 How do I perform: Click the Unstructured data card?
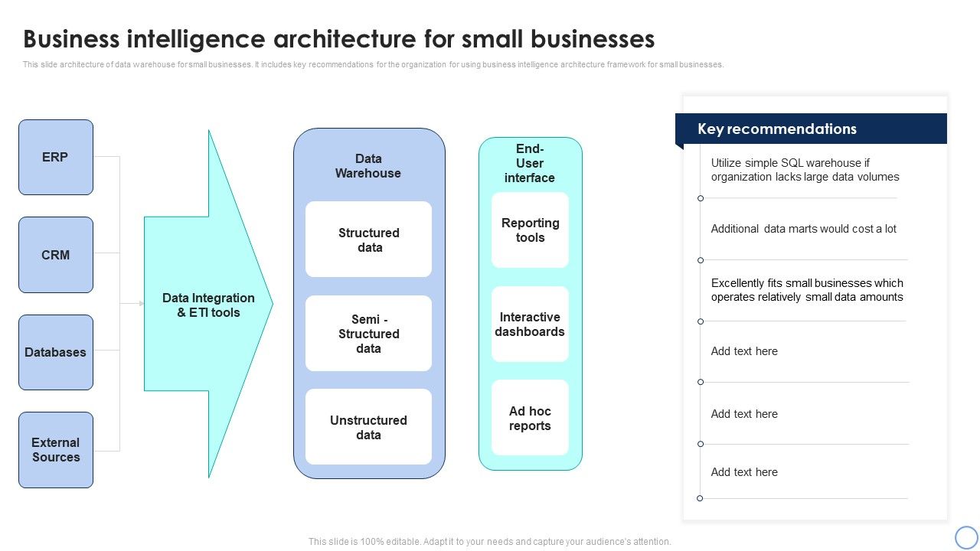tap(368, 427)
